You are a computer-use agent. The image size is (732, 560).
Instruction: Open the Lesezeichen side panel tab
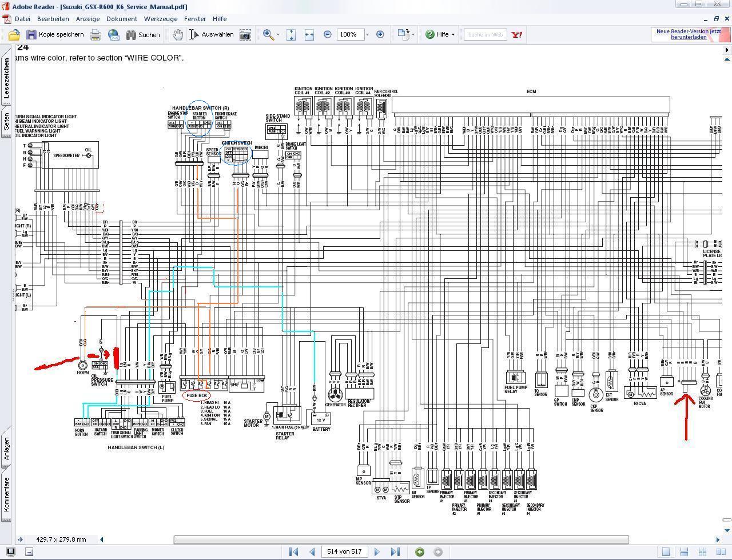tap(7, 78)
